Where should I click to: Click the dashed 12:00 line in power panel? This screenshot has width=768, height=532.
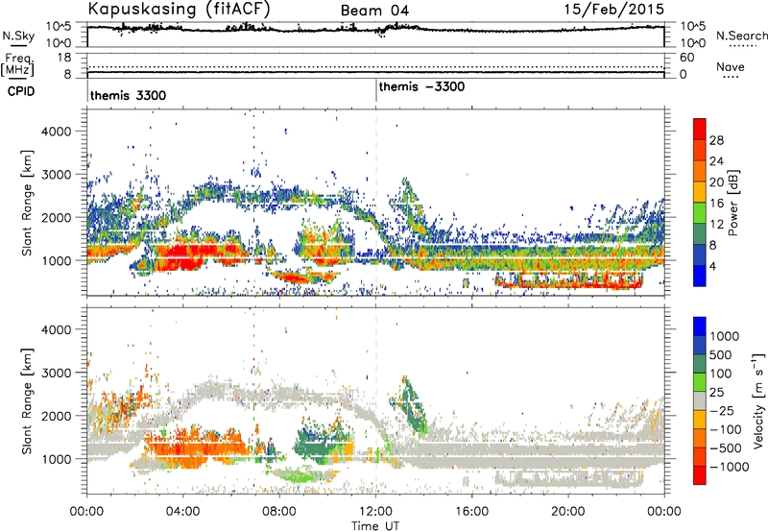pyautogui.click(x=376, y=202)
